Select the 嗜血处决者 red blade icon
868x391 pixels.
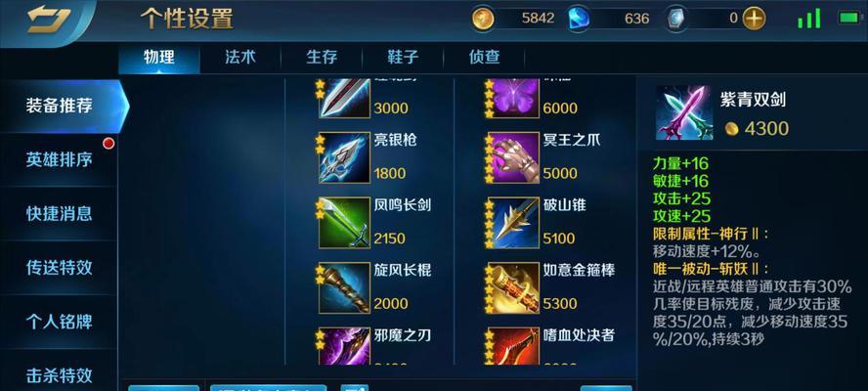[x=513, y=346]
